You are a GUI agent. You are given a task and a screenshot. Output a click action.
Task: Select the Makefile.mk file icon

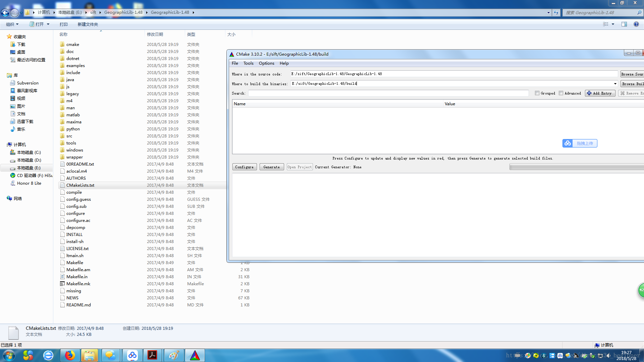click(x=62, y=284)
